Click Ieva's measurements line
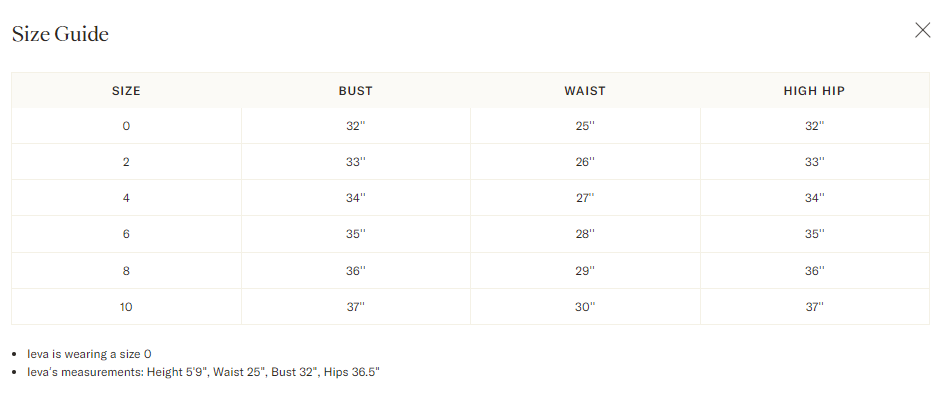Image resolution: width=947 pixels, height=412 pixels. coord(203,372)
